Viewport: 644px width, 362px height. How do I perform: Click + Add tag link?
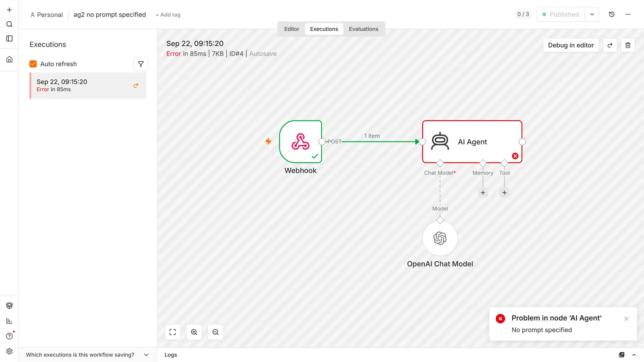168,14
